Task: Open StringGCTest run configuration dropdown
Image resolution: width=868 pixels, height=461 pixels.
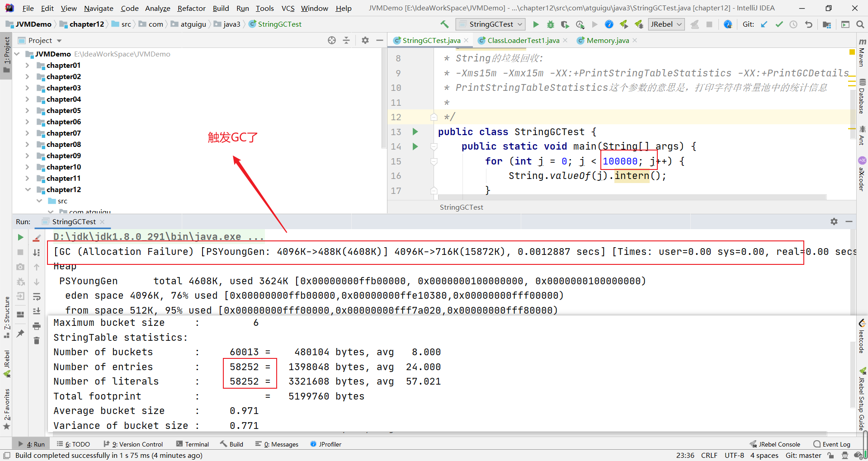Action: 491,24
